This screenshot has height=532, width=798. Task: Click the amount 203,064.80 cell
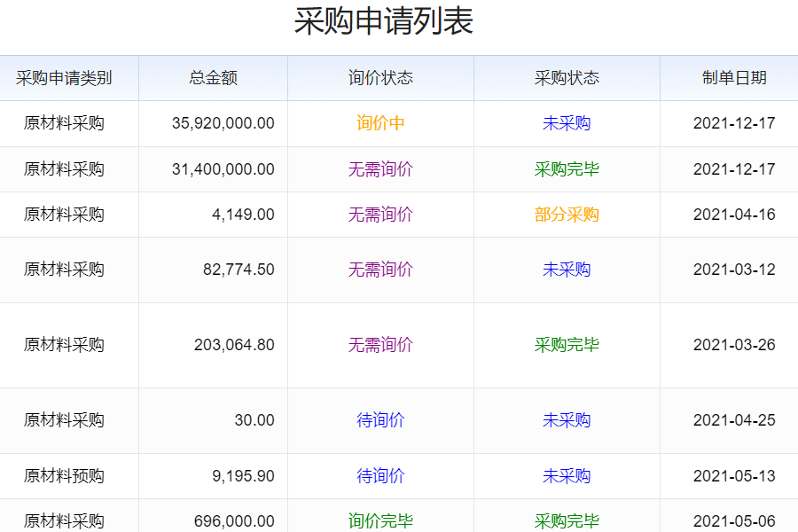(234, 345)
